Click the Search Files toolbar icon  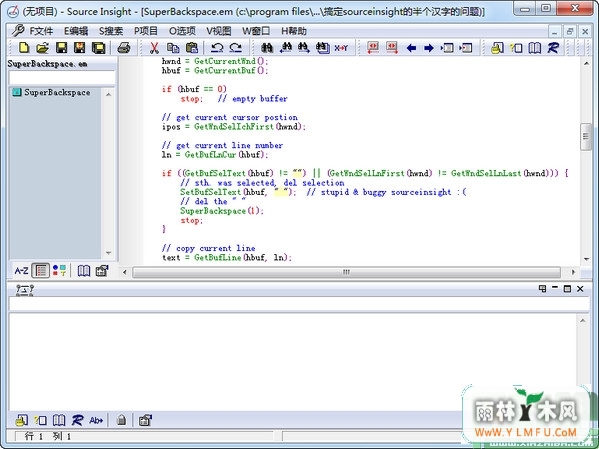(322, 48)
